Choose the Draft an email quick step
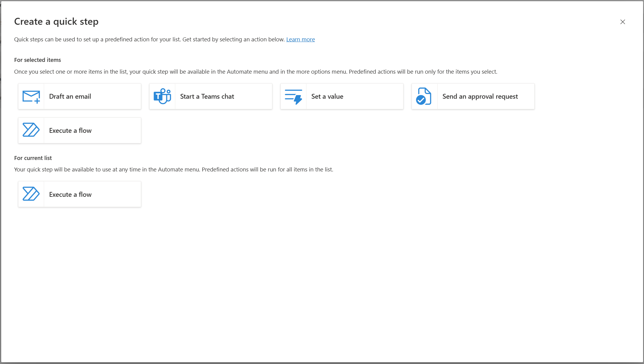 point(79,96)
